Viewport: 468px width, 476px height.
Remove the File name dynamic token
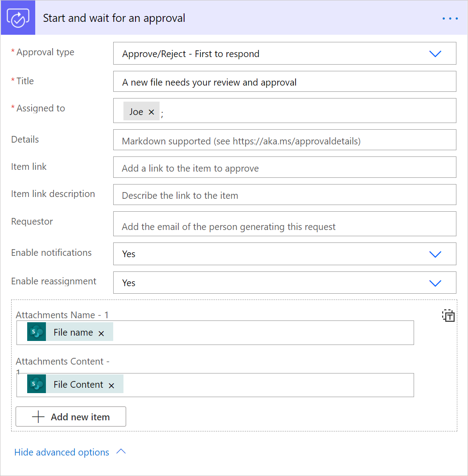click(x=102, y=333)
